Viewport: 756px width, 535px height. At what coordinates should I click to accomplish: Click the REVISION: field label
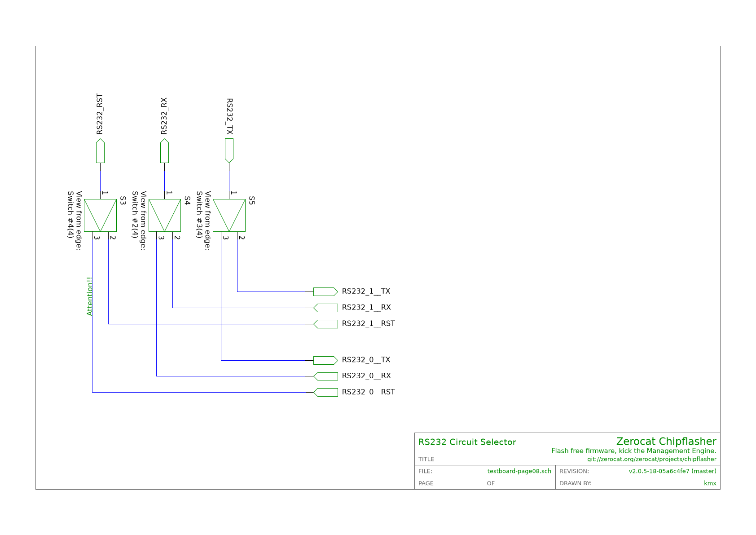[x=574, y=471]
